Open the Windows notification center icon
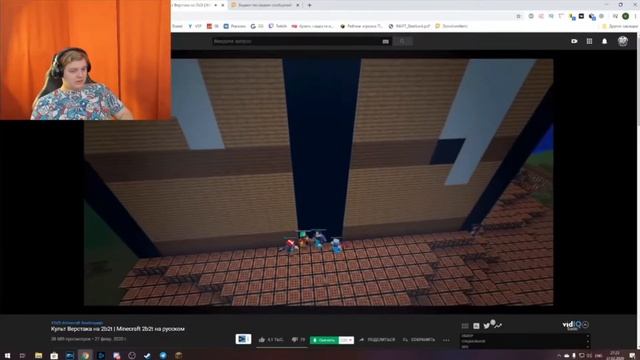Screen dimensions: 640x360 pos(632,356)
